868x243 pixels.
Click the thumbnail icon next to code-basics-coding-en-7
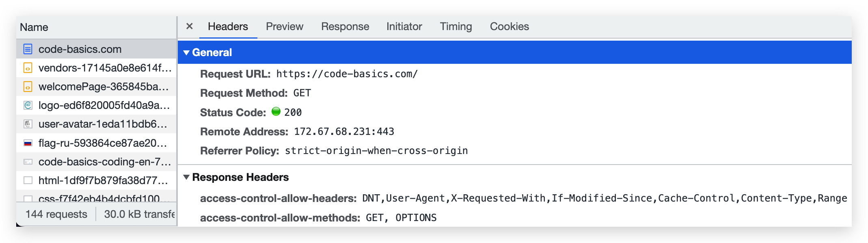click(x=28, y=161)
